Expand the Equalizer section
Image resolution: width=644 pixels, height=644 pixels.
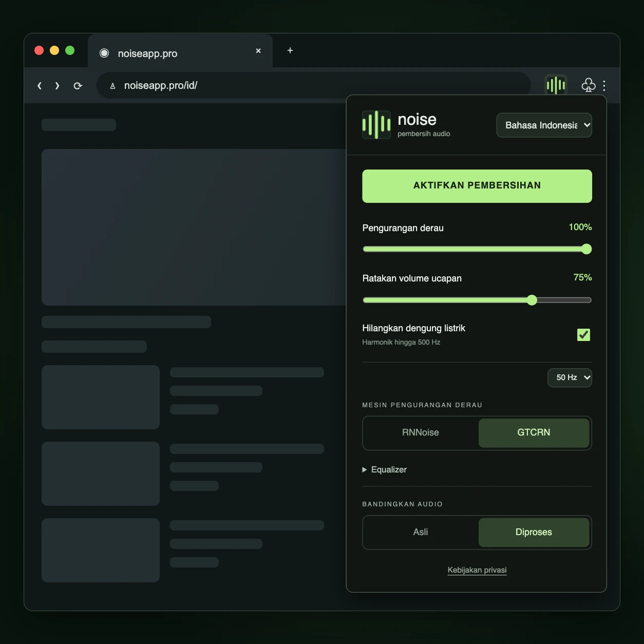pyautogui.click(x=385, y=469)
